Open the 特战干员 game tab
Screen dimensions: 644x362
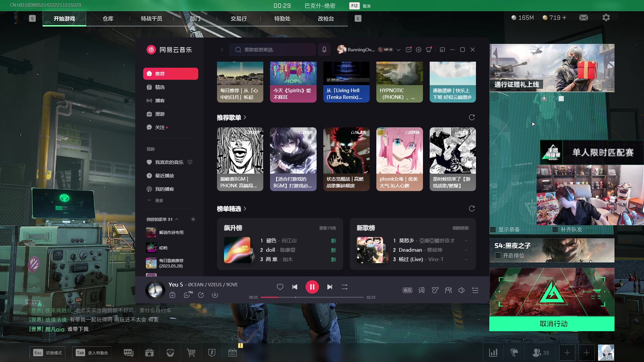click(x=151, y=18)
